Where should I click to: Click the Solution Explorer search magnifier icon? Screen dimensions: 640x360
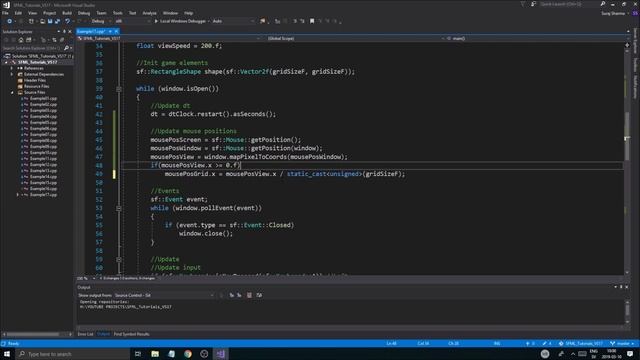(x=67, y=48)
